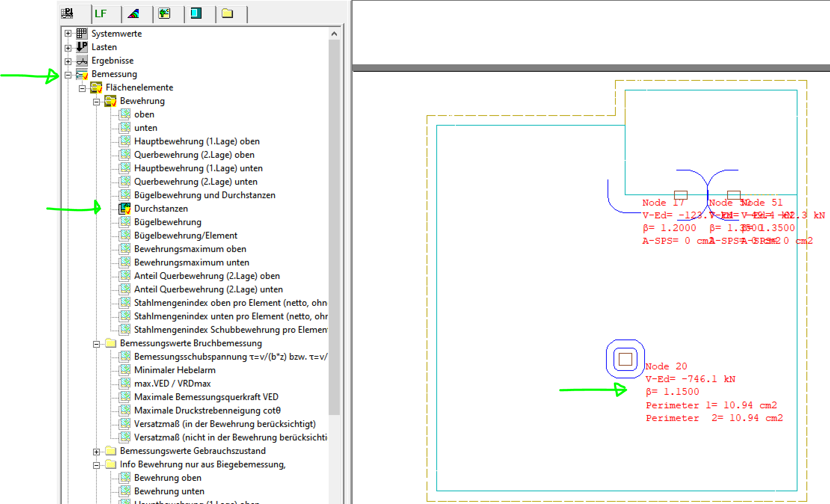830x504 pixels.
Task: Open the yellow folder tab
Action: [x=227, y=13]
